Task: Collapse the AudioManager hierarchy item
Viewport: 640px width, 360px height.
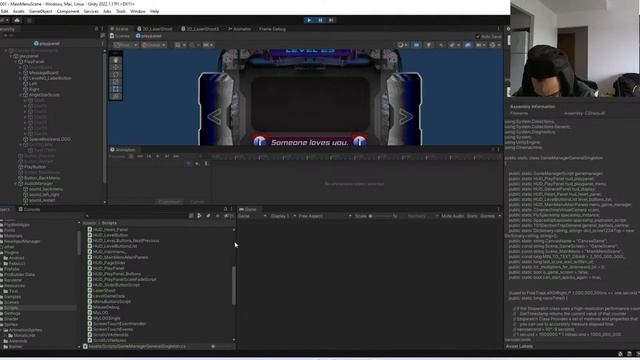Action: click(x=16, y=184)
